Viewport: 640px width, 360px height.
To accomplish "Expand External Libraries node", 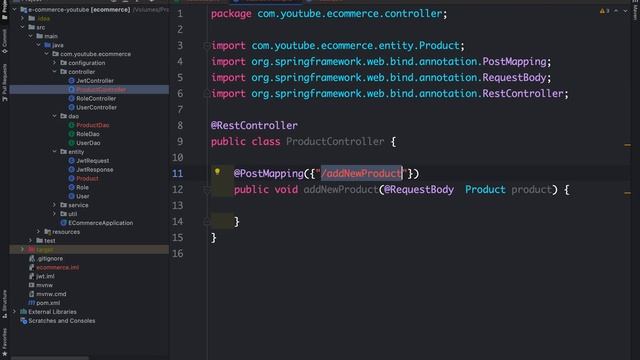I will (x=15, y=312).
